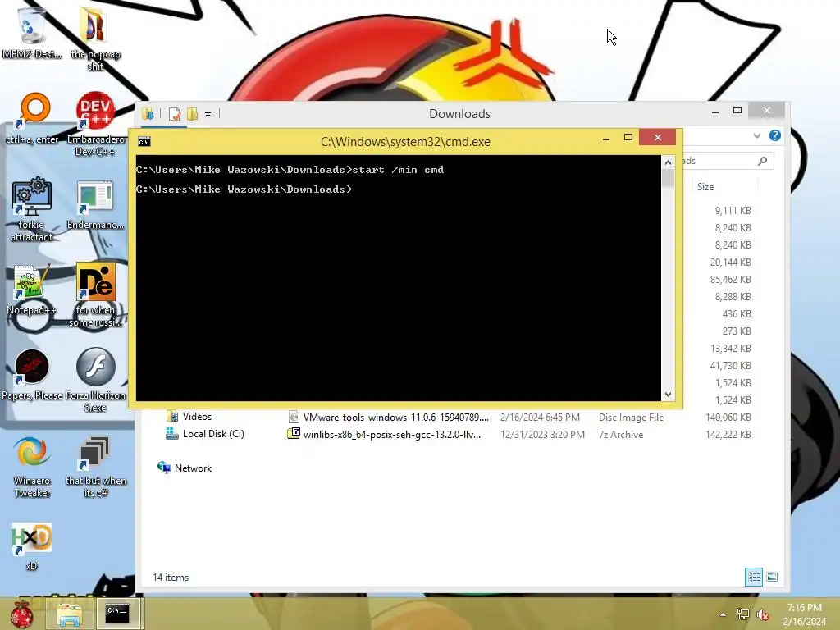Click the 85,462 KB size cell
Screen dimensions: 840x630
[x=731, y=280]
